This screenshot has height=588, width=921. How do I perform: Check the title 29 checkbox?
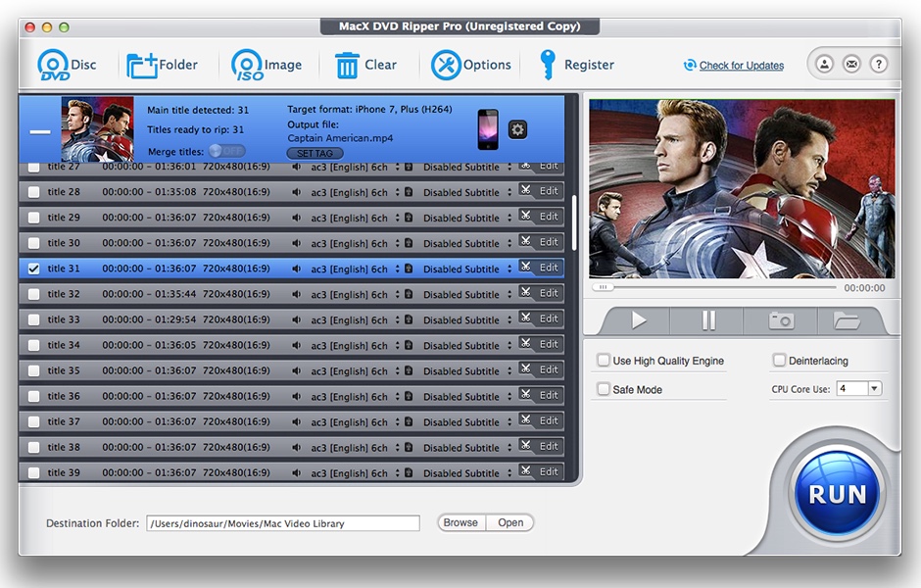pyautogui.click(x=34, y=218)
